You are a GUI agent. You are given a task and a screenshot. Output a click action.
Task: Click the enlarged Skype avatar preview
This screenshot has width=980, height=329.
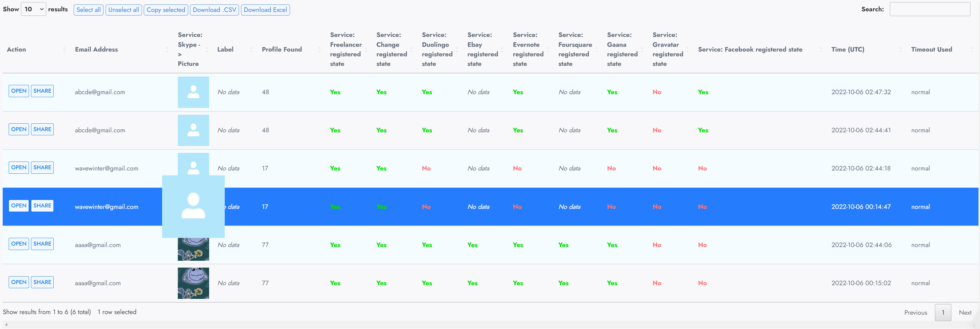193,206
